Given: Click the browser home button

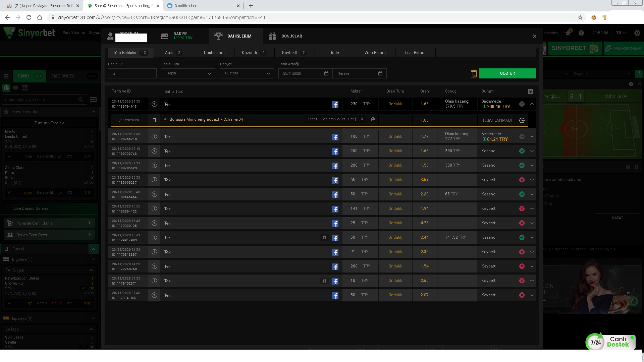Looking at the screenshot, I should point(40,17).
